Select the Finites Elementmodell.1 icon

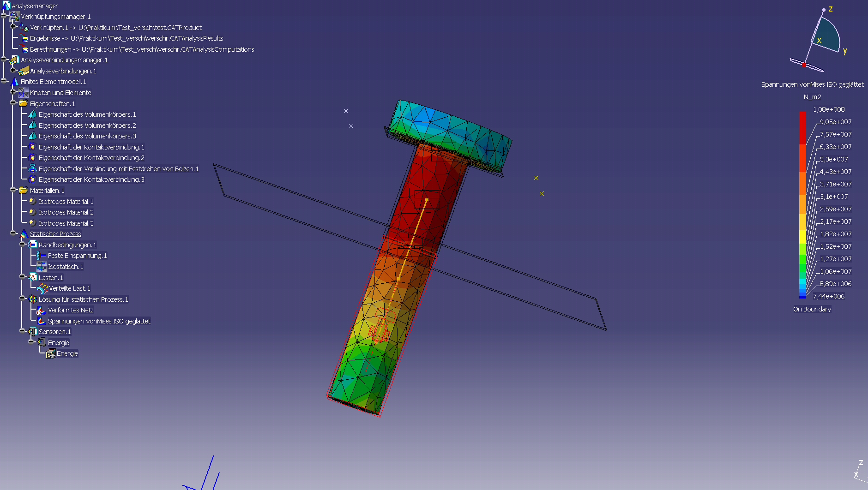pyautogui.click(x=14, y=82)
